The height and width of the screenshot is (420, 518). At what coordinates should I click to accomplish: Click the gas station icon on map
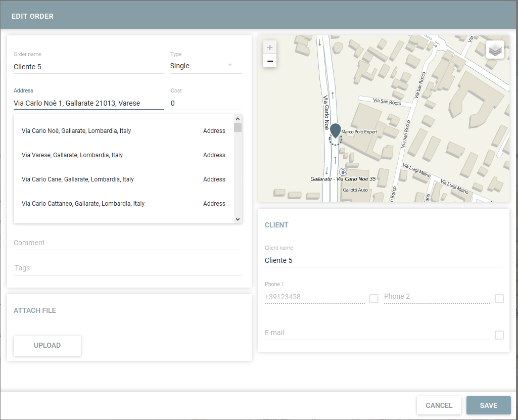click(343, 172)
